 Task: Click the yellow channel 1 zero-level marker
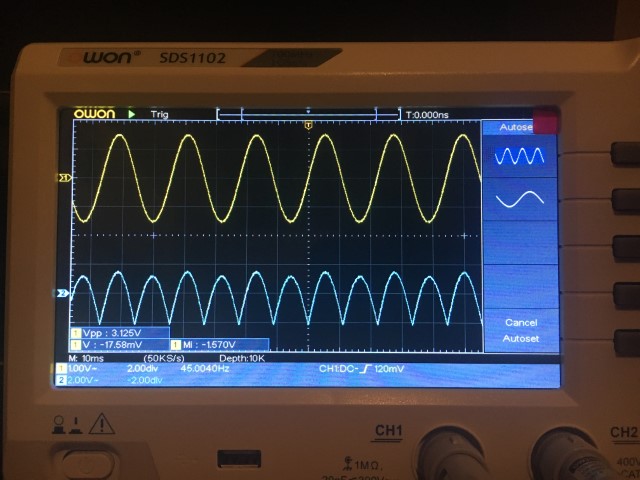tap(65, 178)
